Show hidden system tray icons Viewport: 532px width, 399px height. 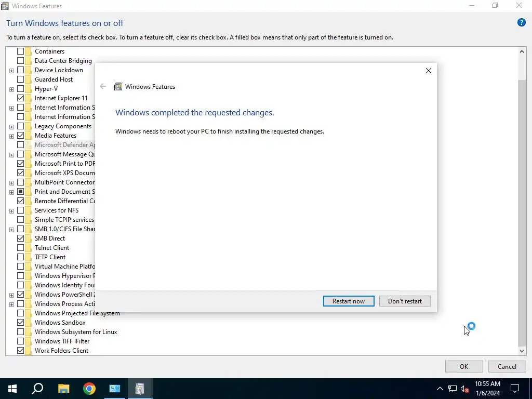[440, 389]
